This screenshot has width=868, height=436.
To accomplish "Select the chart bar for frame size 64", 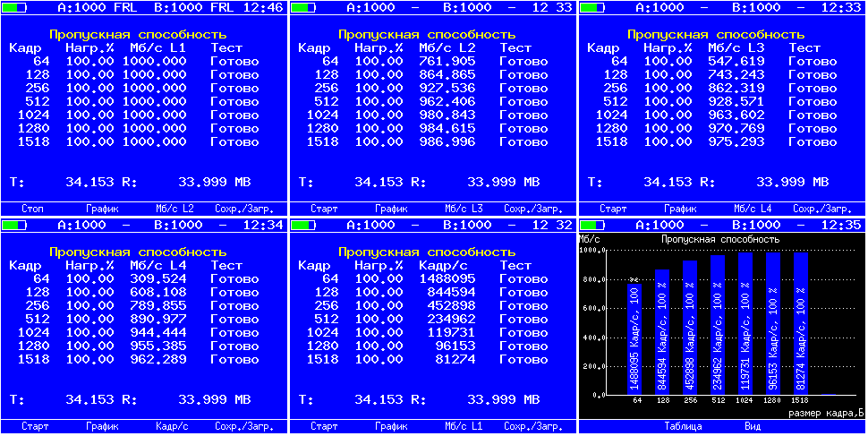I will coord(634,339).
